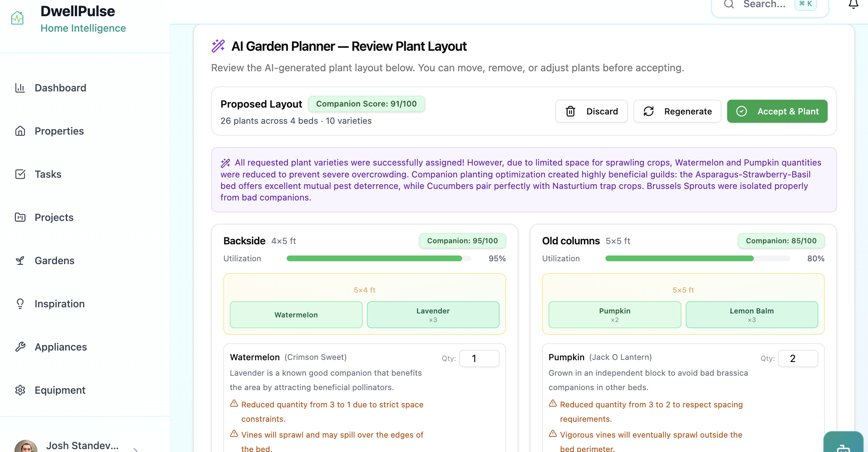Click the Appliances wrench icon
Screen dimensions: 868x452
(20, 347)
